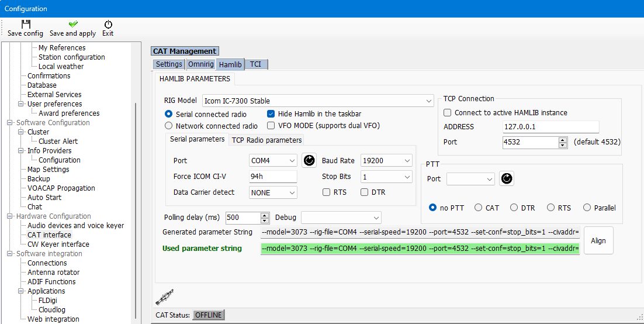Open the serial Port COM4 dropdown
644x324 pixels.
[x=292, y=160]
